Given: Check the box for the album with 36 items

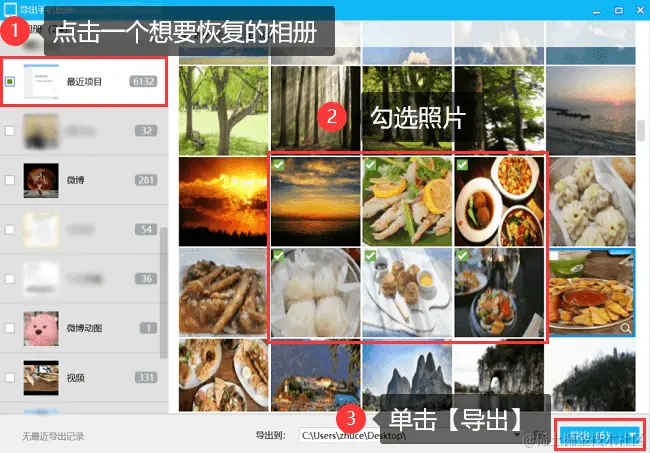Looking at the screenshot, I should 10,279.
